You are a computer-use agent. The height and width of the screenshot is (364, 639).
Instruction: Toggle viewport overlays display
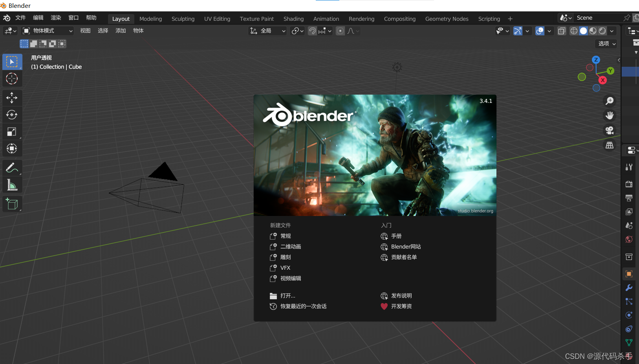click(540, 31)
